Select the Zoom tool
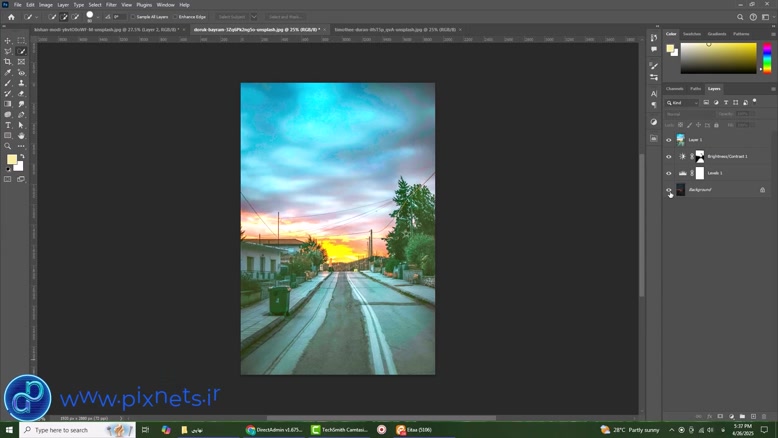Image resolution: width=778 pixels, height=438 pixels. [7, 146]
